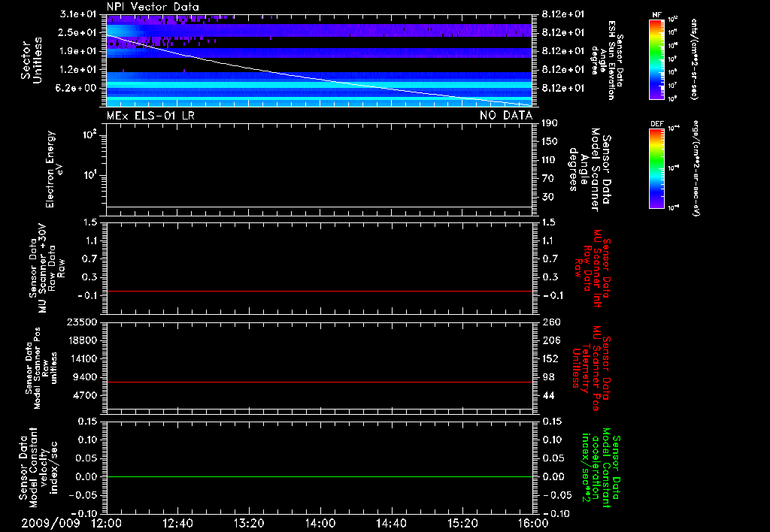Image resolution: width=770 pixels, height=532 pixels.
Task: Click the 1.9e+01 sector tick label
Action: click(x=78, y=51)
